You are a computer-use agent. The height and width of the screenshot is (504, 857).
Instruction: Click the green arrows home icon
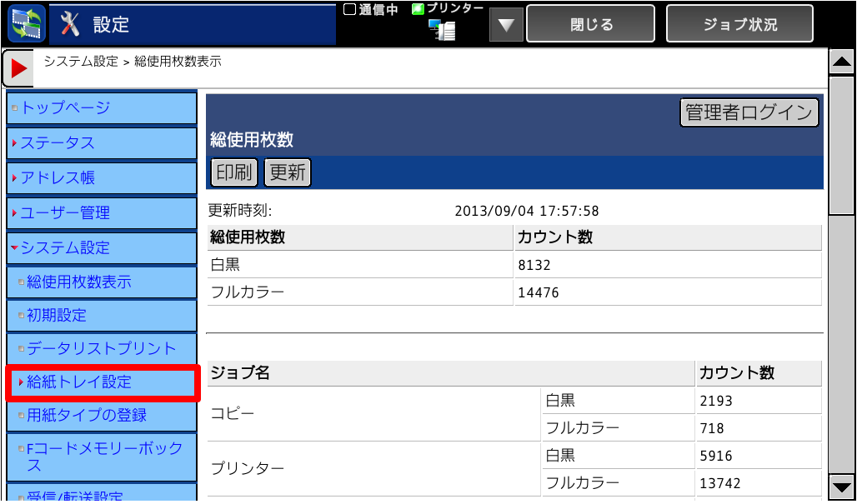[x=26, y=23]
